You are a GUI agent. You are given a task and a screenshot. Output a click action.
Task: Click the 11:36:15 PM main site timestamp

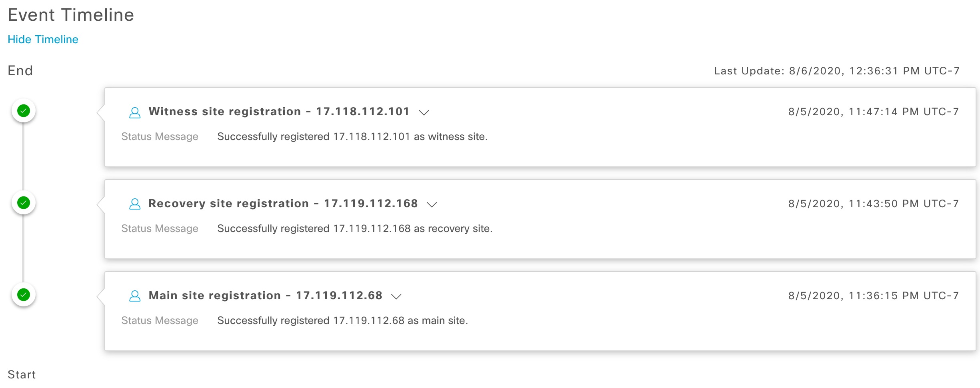(x=873, y=296)
